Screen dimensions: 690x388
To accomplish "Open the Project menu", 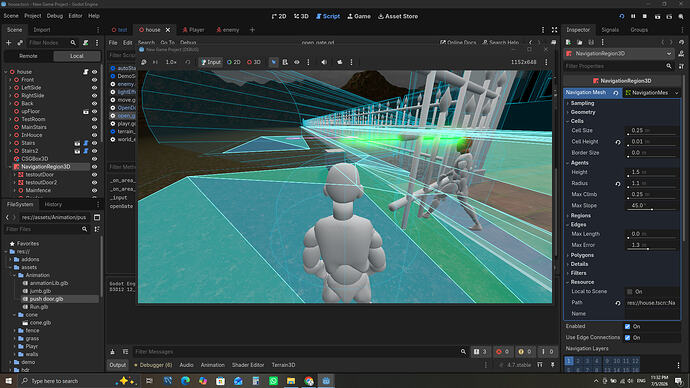I will 33,16.
